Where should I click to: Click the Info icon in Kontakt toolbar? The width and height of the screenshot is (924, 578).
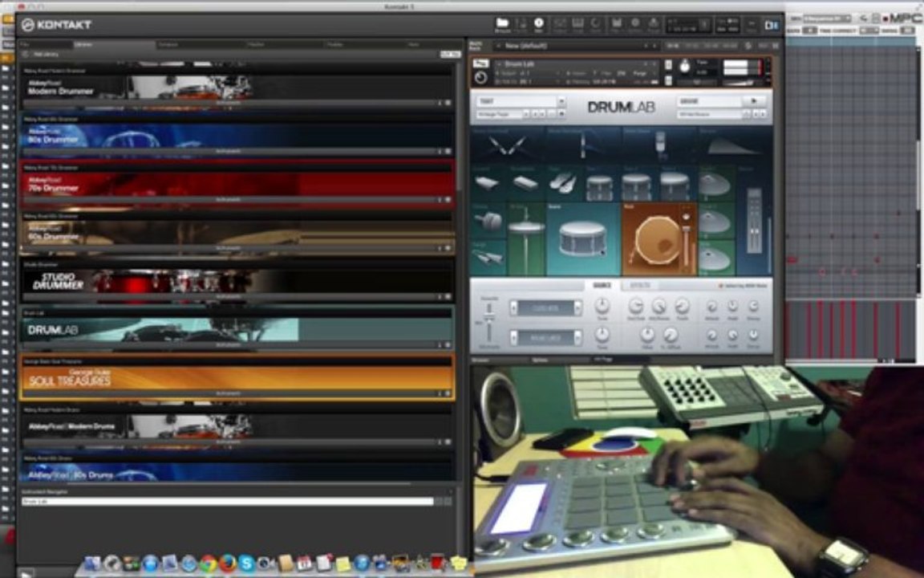tap(539, 24)
